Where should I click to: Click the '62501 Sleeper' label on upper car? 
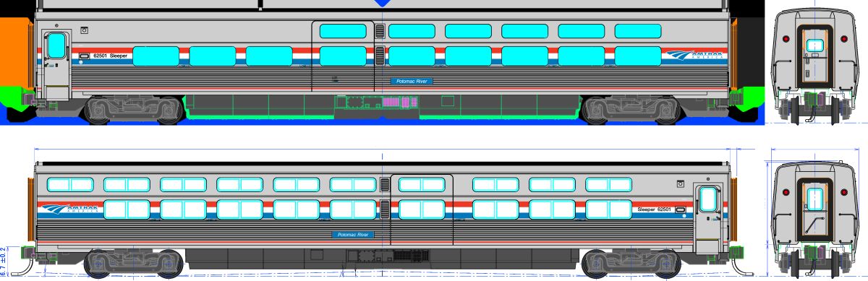[110, 56]
